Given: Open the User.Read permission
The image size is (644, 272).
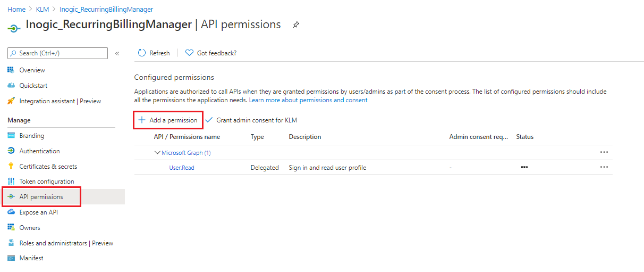Looking at the screenshot, I should pyautogui.click(x=182, y=168).
